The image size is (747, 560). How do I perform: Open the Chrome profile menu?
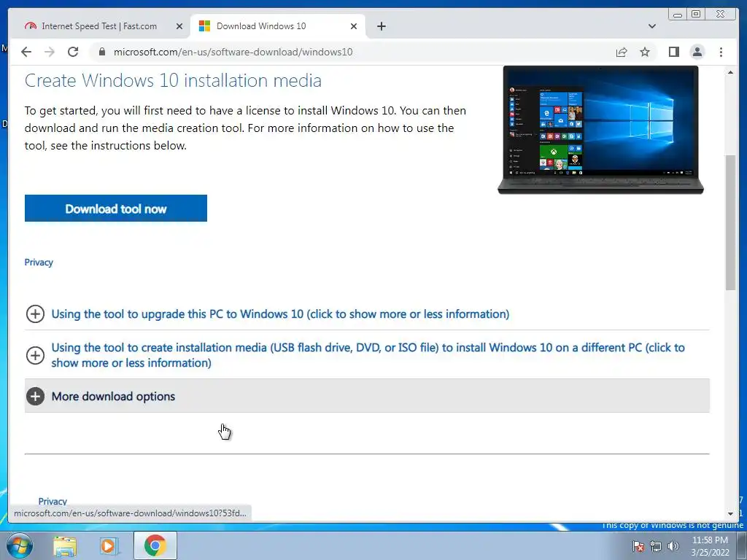pyautogui.click(x=697, y=52)
